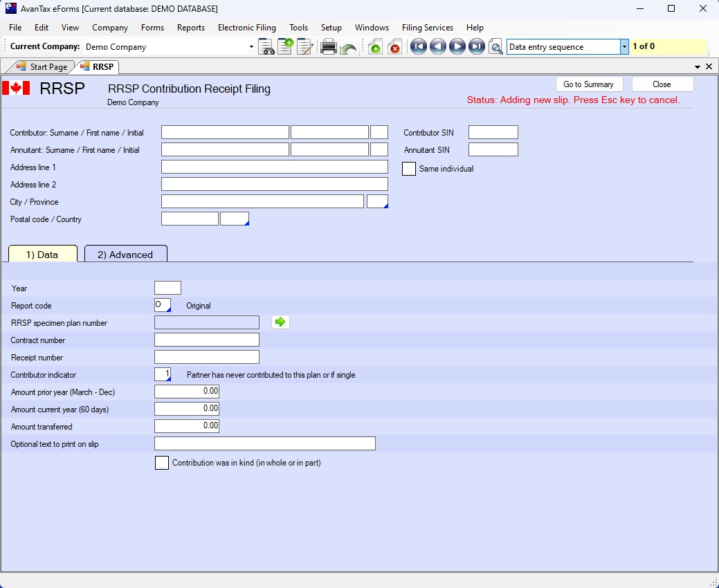Click the green undo arrow icon
Viewport: 719px width, 588px height.
pos(348,48)
